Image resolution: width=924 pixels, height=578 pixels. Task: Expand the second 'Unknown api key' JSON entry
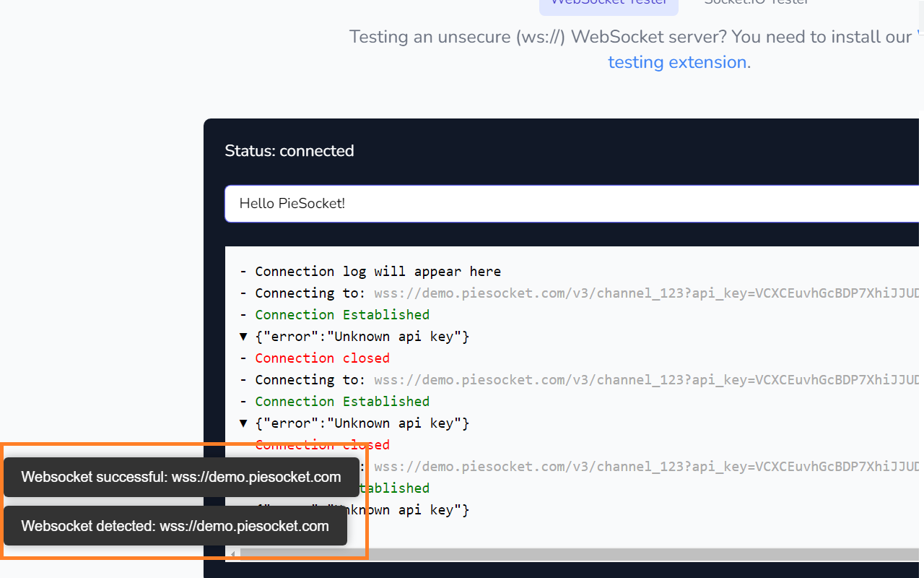243,423
